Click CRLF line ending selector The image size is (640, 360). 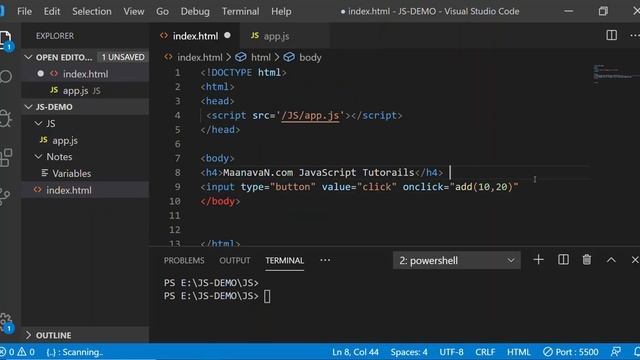(x=485, y=352)
